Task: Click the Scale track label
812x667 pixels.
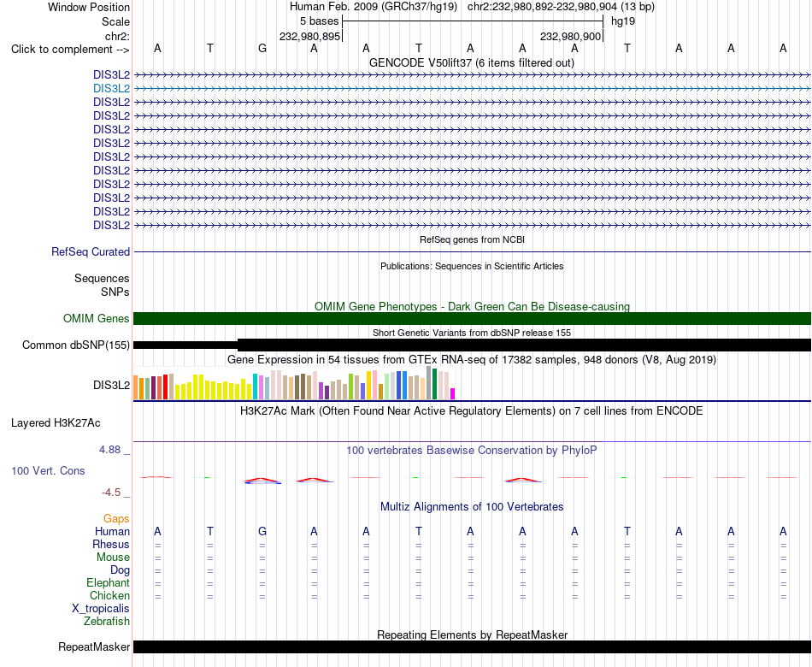Action: (x=115, y=21)
